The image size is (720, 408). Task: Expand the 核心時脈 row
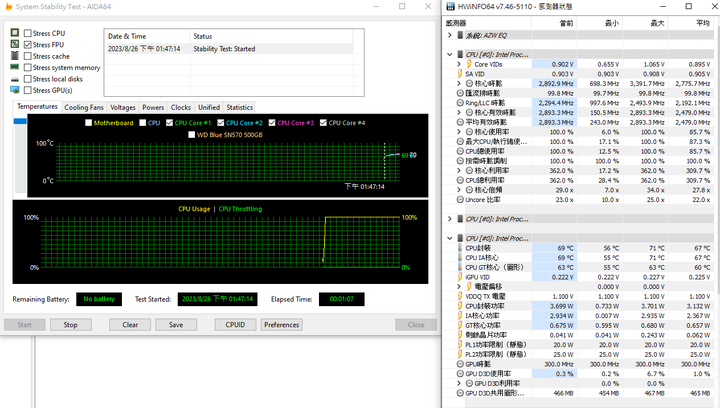(459, 83)
